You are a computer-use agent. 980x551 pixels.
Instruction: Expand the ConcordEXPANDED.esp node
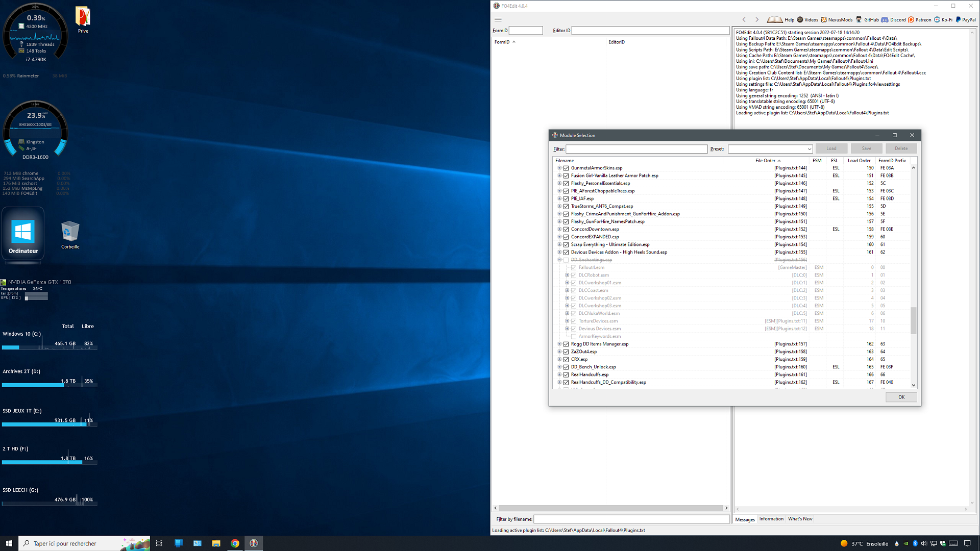559,237
